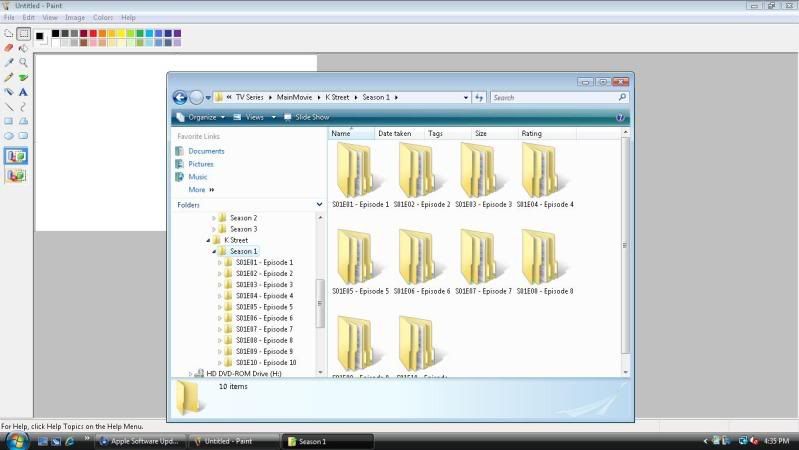Choose the straight Line tool
Screen dimensions: 799x450
pos(9,107)
